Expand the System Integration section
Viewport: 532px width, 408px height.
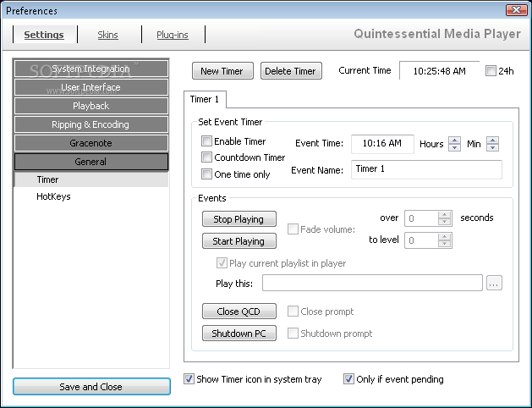(x=91, y=69)
